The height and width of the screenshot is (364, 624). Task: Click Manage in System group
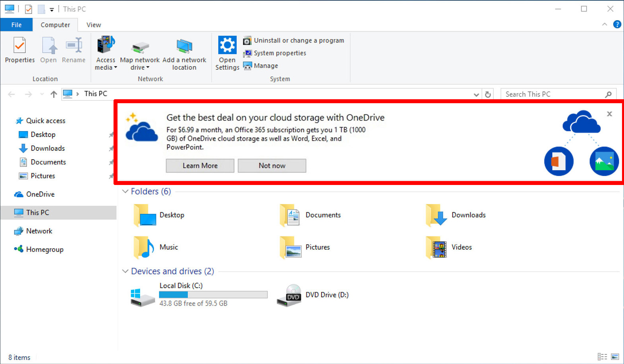tap(260, 66)
